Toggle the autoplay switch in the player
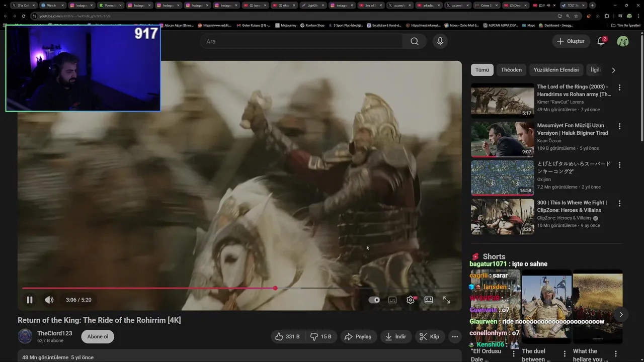Image resolution: width=644 pixels, height=362 pixels. click(x=374, y=300)
